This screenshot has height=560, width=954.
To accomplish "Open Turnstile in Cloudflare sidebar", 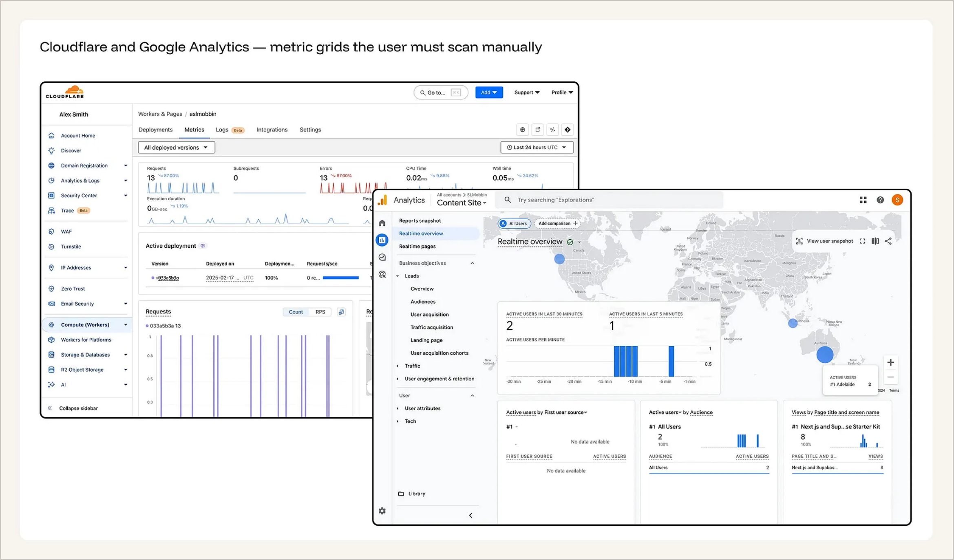I will pos(71,247).
